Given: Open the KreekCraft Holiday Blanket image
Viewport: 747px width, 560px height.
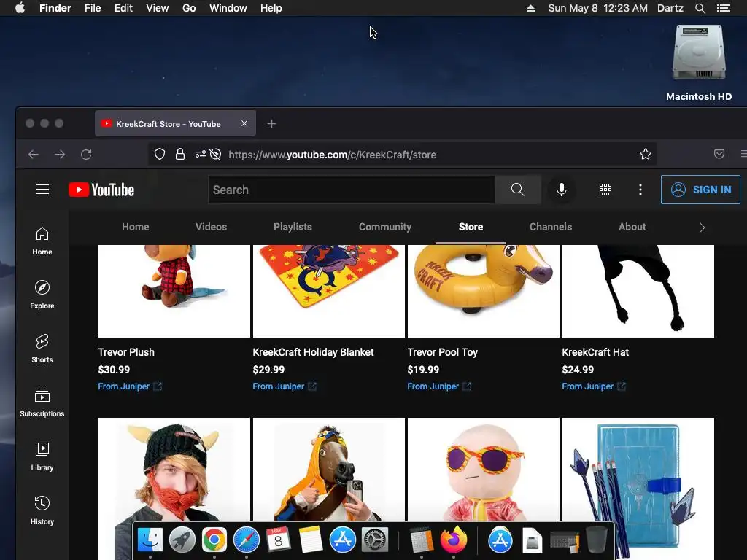Looking at the screenshot, I should [x=329, y=291].
